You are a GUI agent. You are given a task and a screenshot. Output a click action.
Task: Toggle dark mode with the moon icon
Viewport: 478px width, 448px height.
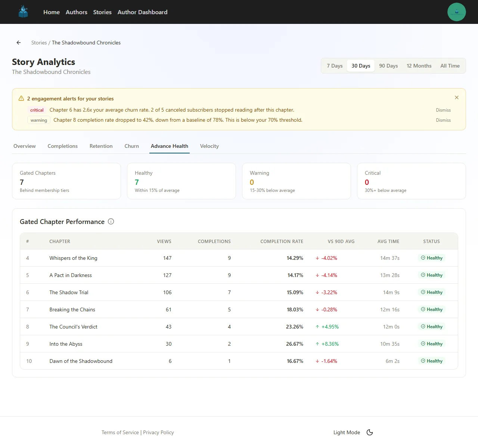click(x=370, y=432)
